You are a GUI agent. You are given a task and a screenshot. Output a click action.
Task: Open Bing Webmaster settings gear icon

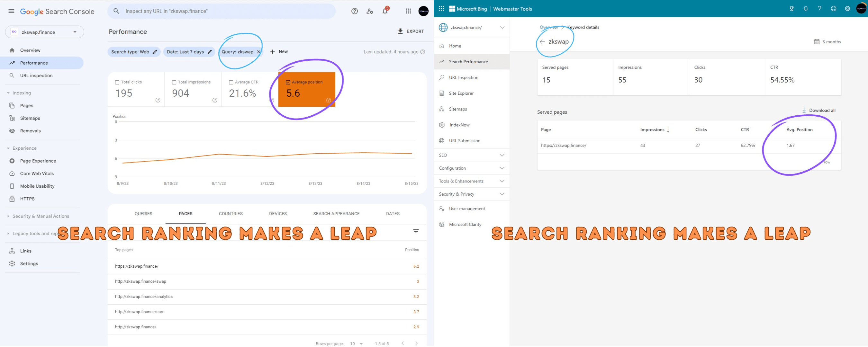point(847,9)
